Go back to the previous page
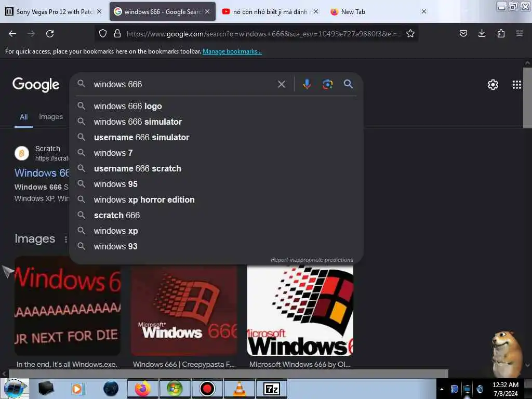The image size is (532, 399). tap(12, 34)
